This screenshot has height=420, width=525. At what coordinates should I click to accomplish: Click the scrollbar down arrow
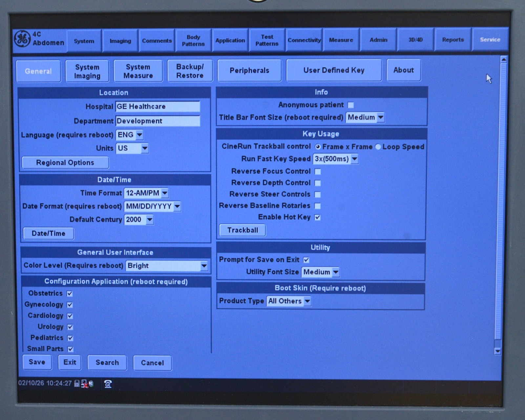[x=497, y=351]
